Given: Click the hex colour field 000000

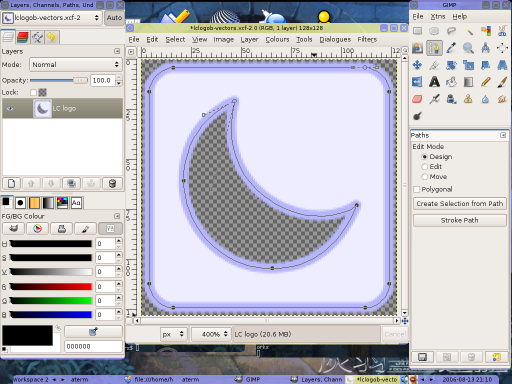Looking at the screenshot, I should (93, 347).
